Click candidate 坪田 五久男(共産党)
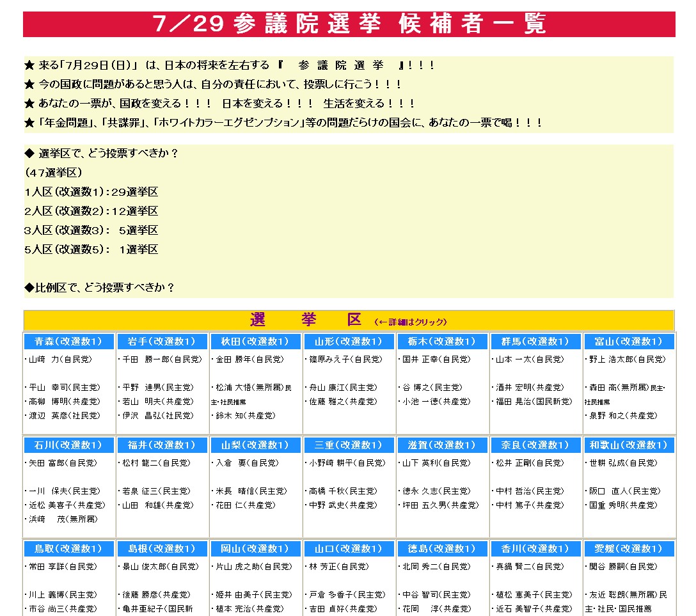This screenshot has width=696, height=616. pos(439,505)
